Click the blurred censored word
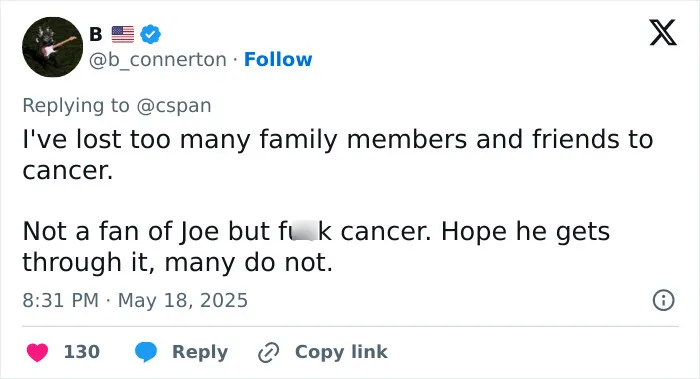Screen dimensions: 700x379 304,230
